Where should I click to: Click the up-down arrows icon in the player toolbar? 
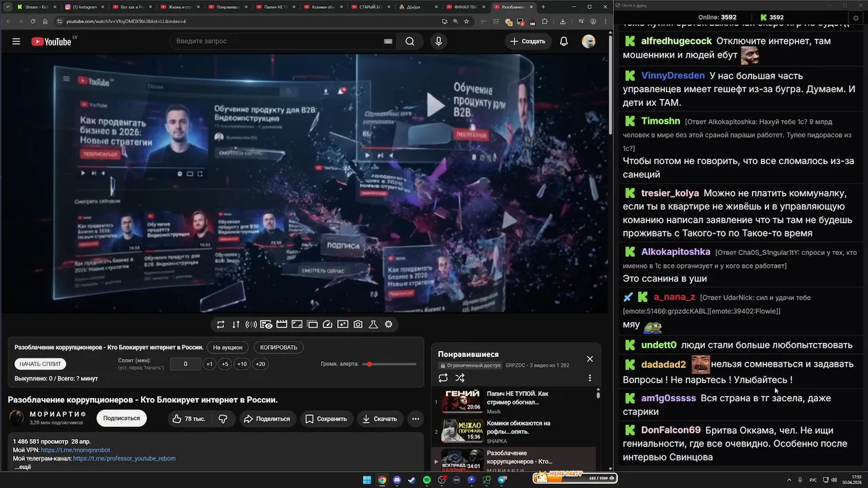click(236, 325)
